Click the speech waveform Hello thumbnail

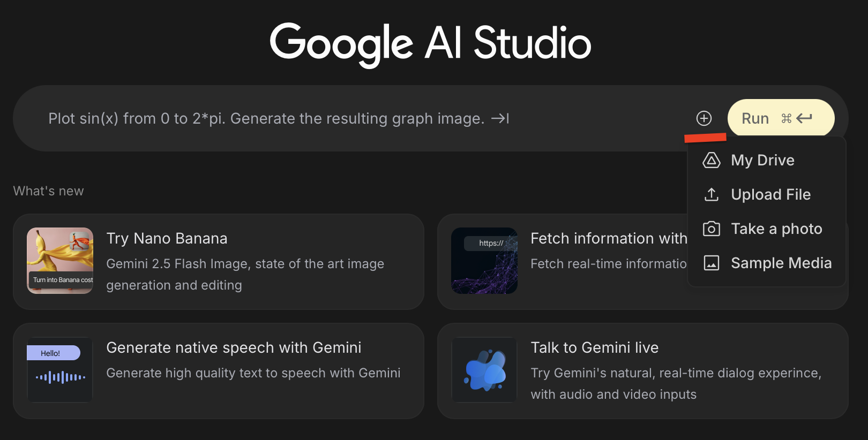(x=59, y=370)
